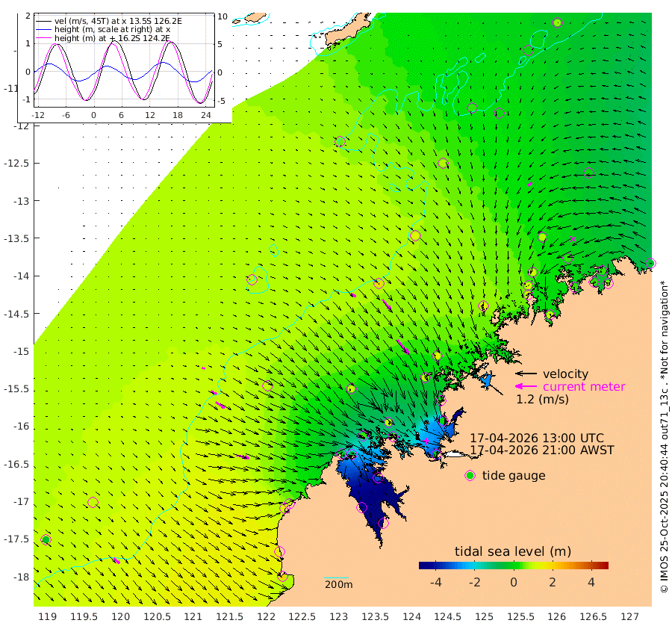Click the 'tidal sea level (m)' title
Viewport: 672px width, 632px height.
tap(513, 551)
